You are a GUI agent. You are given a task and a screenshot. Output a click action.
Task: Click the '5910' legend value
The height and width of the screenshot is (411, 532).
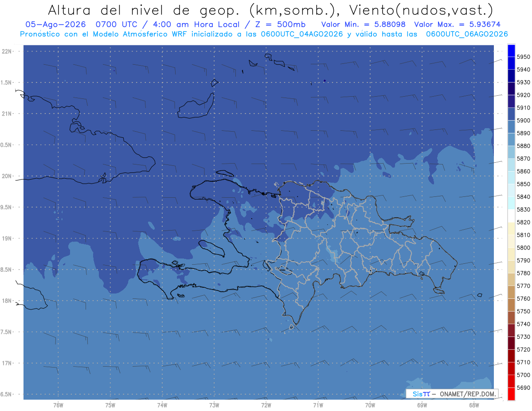tap(524, 108)
